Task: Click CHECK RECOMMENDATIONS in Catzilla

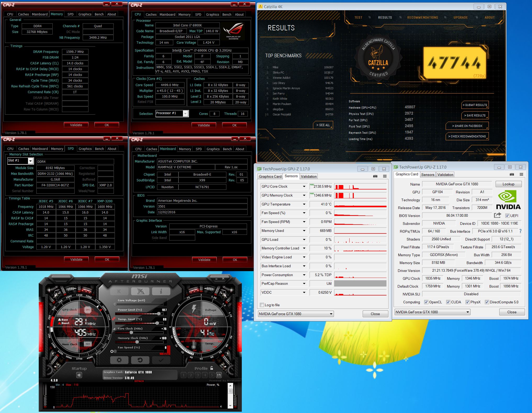Action: (467, 136)
